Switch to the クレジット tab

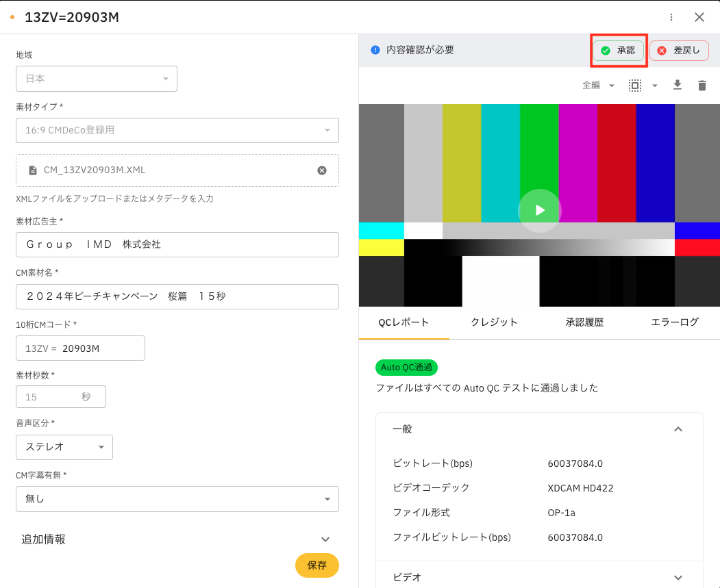[x=494, y=322]
